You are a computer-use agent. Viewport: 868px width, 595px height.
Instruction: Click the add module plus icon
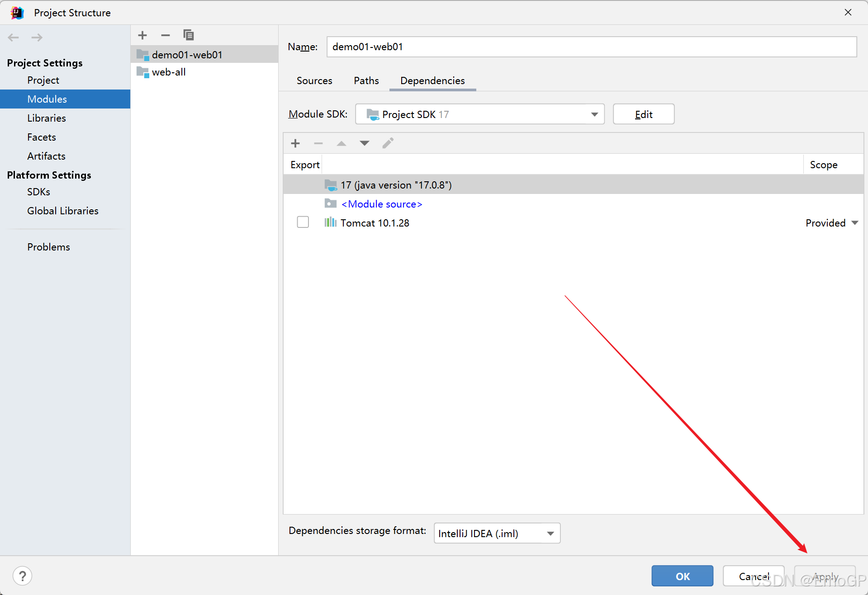(142, 35)
